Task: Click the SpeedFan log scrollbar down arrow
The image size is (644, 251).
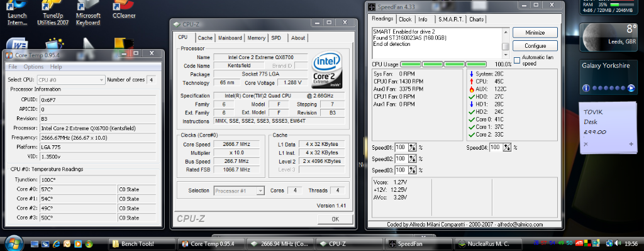Action: (x=506, y=55)
